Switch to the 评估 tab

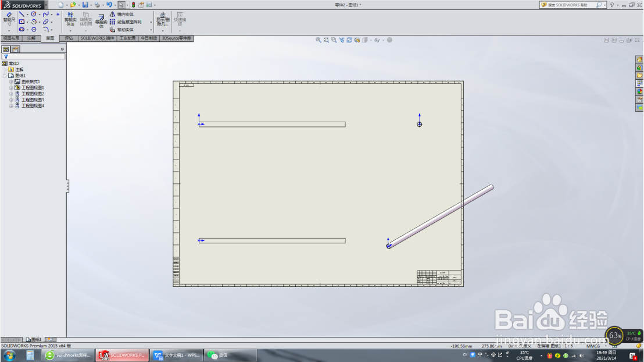(69, 38)
